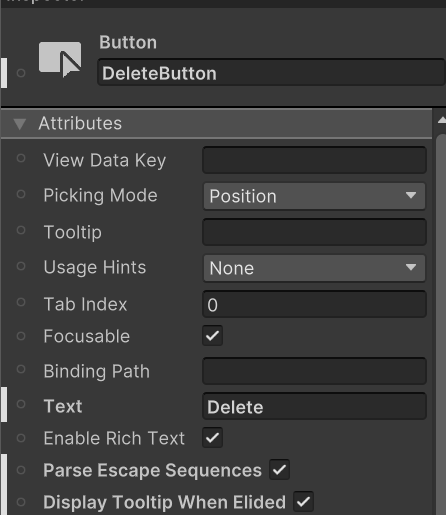Click the Binding Path input field

coord(314,371)
